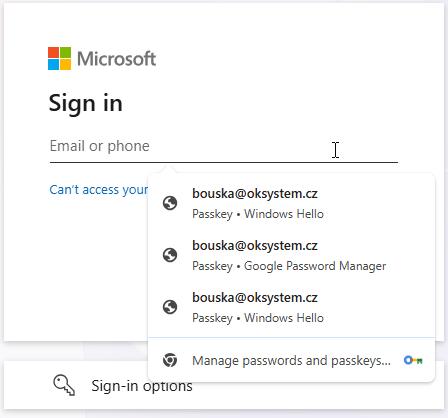Viewport: 448px width, 418px height.
Task: Open the Can't access your account link
Action: pyautogui.click(x=99, y=190)
